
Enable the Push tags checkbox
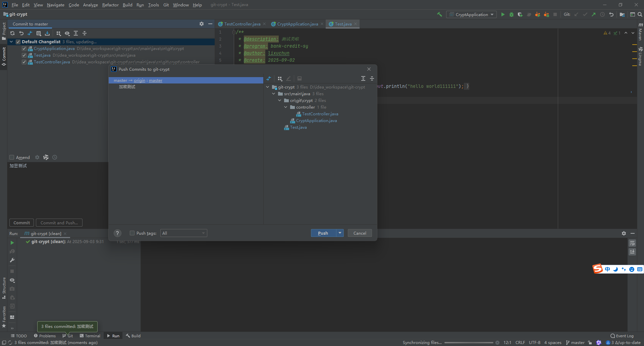click(x=132, y=233)
